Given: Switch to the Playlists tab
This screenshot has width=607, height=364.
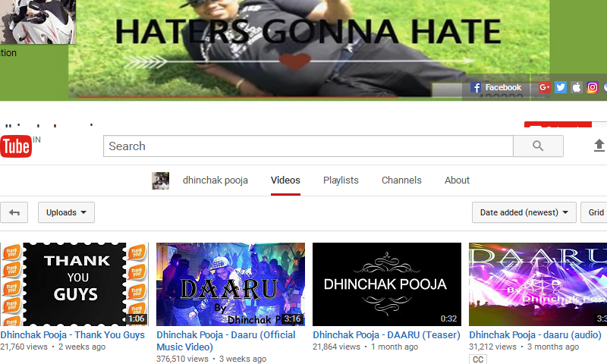Looking at the screenshot, I should [341, 180].
